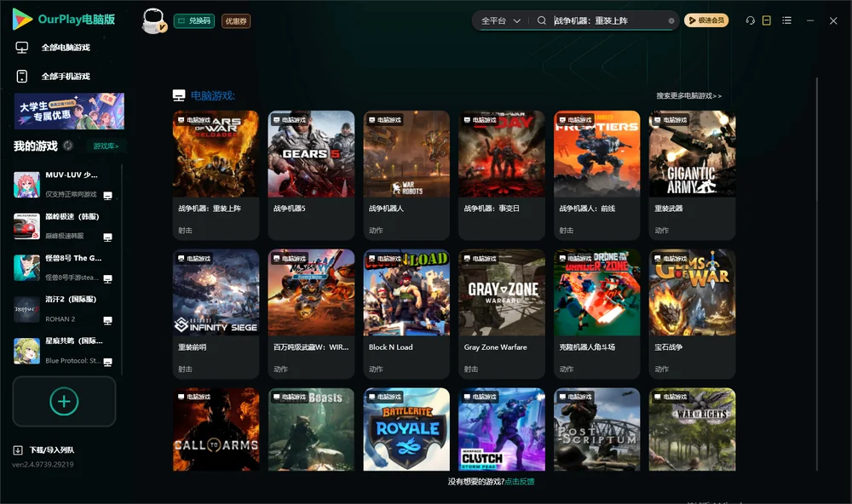Click 搜索更多电脑游戏>> more PC games link

(688, 96)
